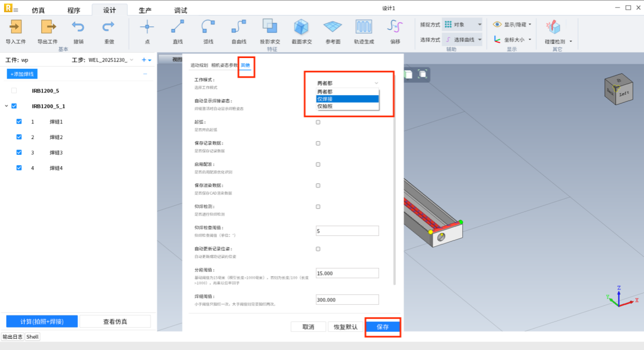644x350 pixels.
Task: Choose 仅焊接 from the work mode dropdown
Action: (x=348, y=99)
